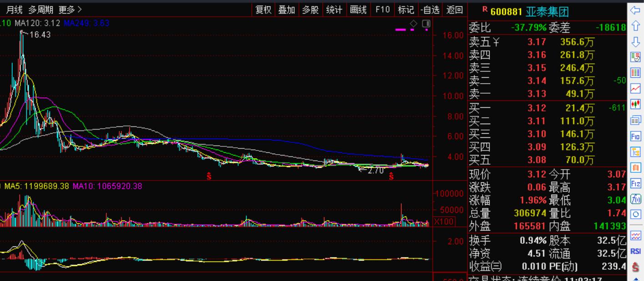Viewport: 644px width, 281px height.
Task: Click the 亚泰集团 stock name link
Action: pyautogui.click(x=547, y=12)
